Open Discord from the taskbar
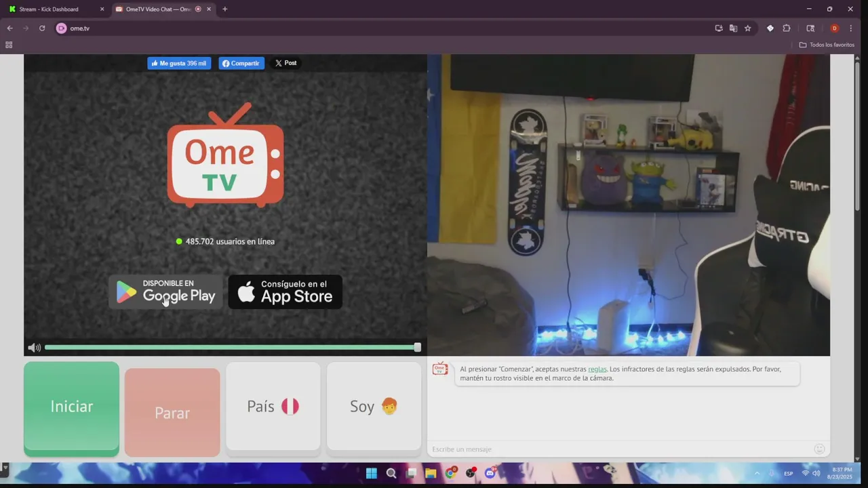 point(490,473)
